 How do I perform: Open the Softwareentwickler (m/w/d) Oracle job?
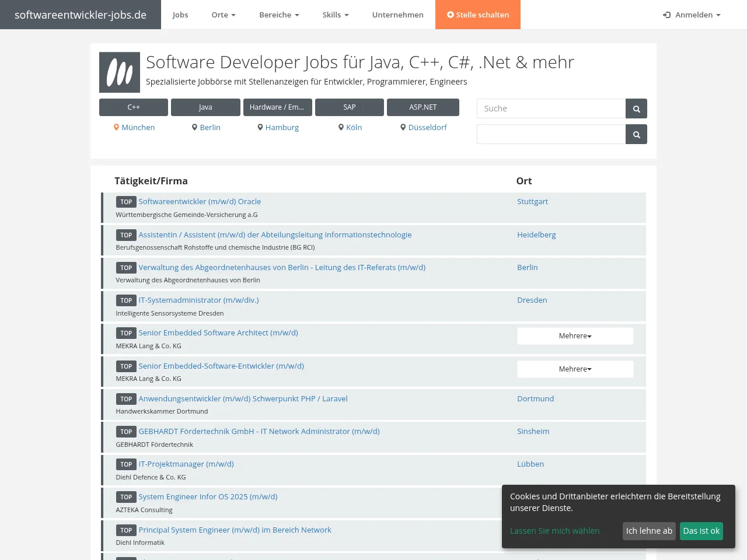pos(200,202)
